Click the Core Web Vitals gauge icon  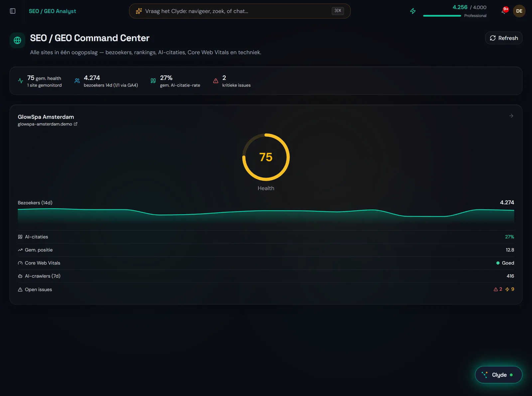(x=20, y=263)
